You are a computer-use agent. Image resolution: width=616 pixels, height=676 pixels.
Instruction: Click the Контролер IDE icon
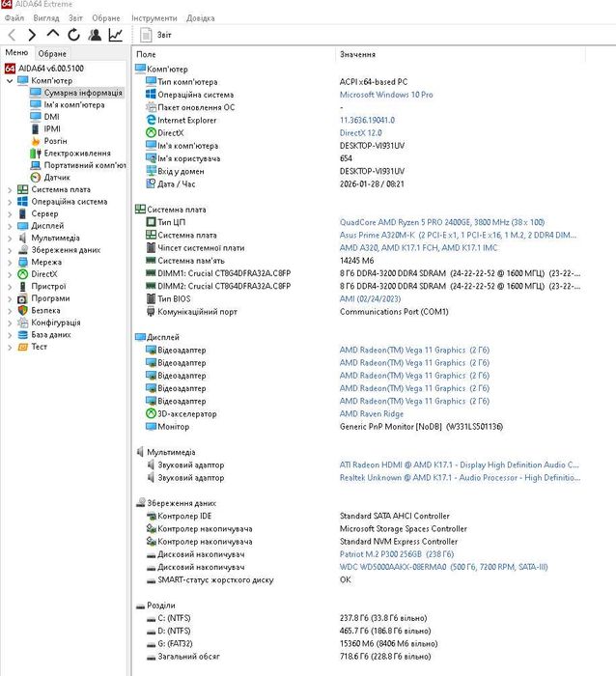[x=151, y=516]
